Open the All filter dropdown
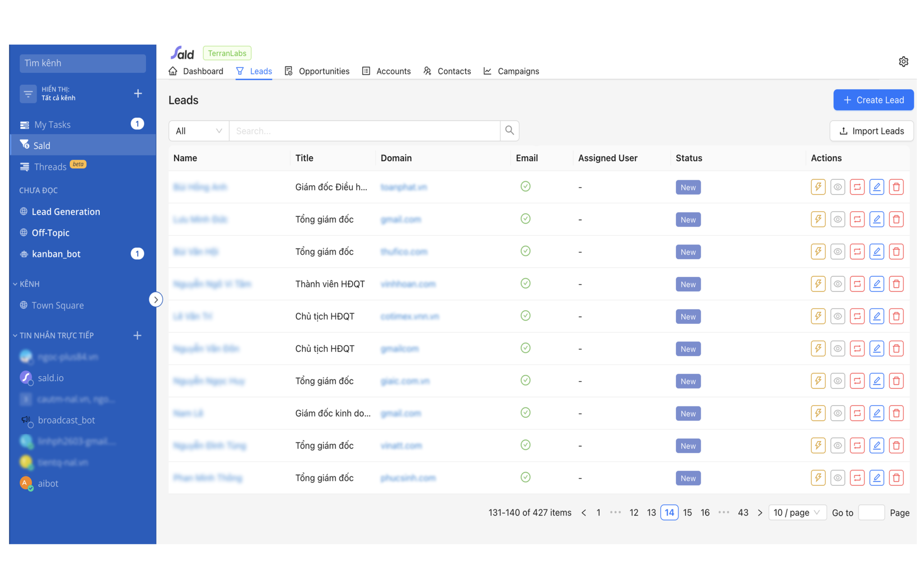The image size is (924, 578). coord(199,131)
